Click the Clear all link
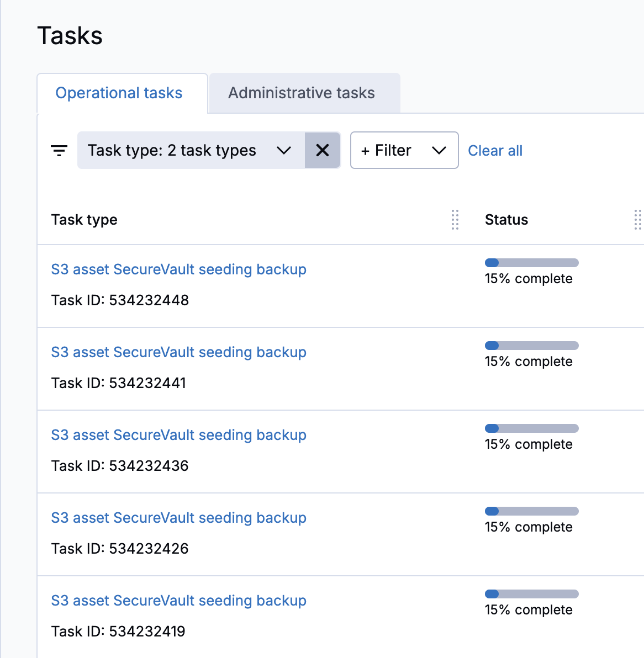Viewport: 644px width, 658px height. coord(495,151)
